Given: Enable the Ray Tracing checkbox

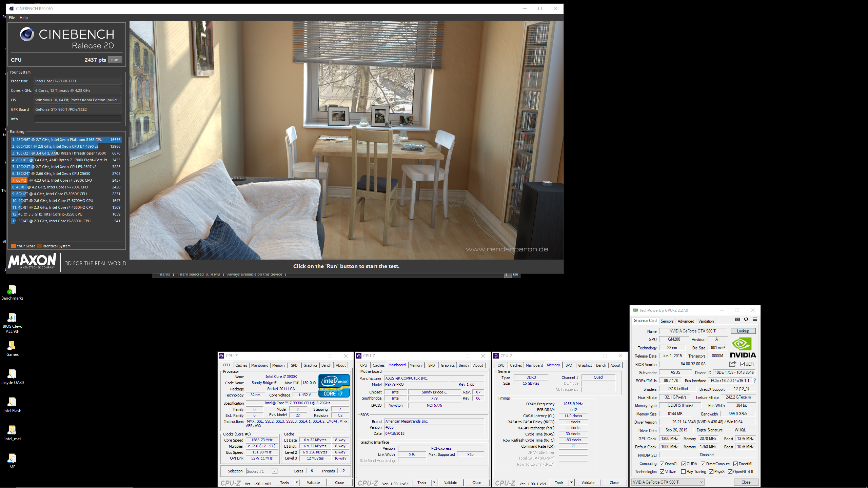Looking at the screenshot, I should (x=683, y=471).
